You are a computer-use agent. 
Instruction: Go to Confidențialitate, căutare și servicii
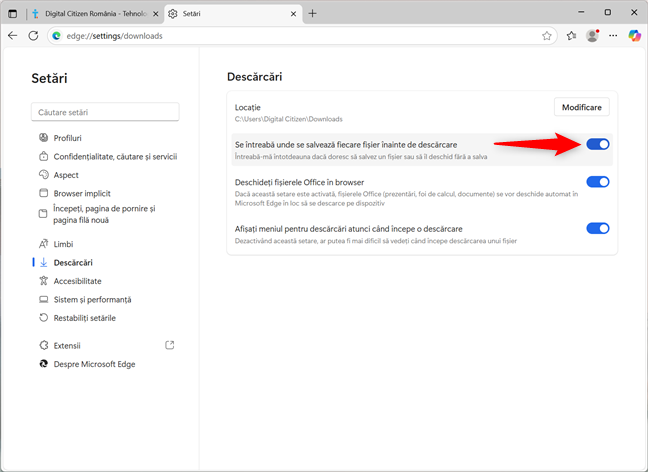115,156
